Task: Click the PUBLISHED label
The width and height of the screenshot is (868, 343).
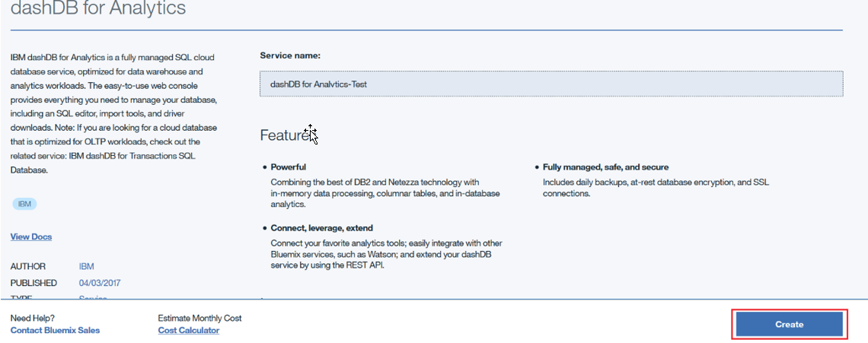Action: [x=34, y=283]
